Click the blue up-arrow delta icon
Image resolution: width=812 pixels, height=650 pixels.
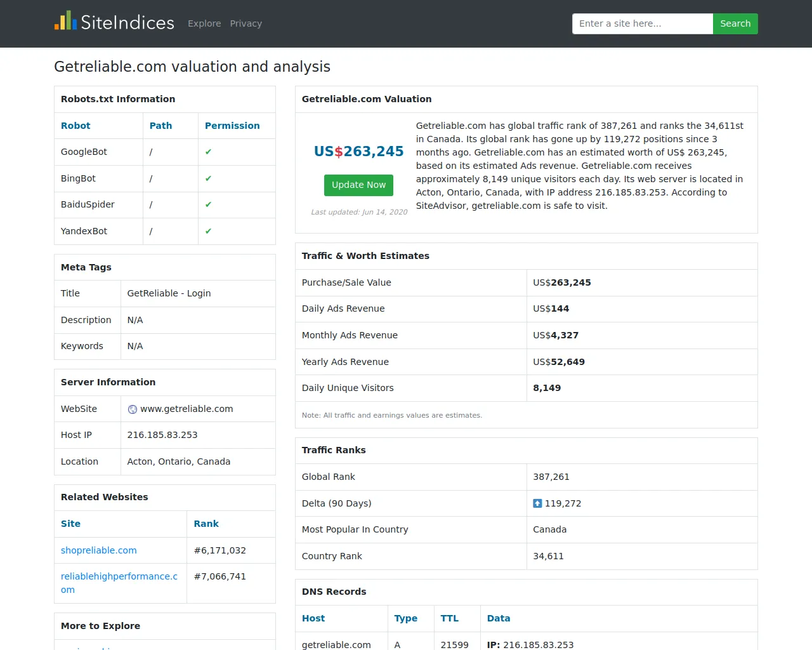[x=537, y=503]
